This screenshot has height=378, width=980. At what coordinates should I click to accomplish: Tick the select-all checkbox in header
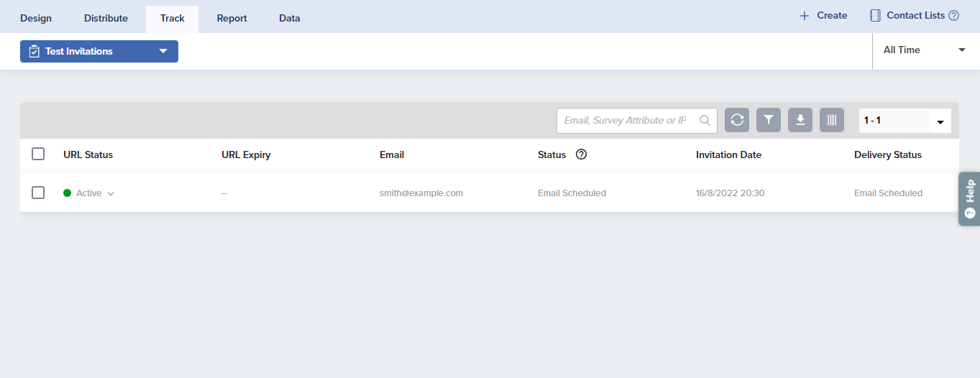(x=38, y=154)
